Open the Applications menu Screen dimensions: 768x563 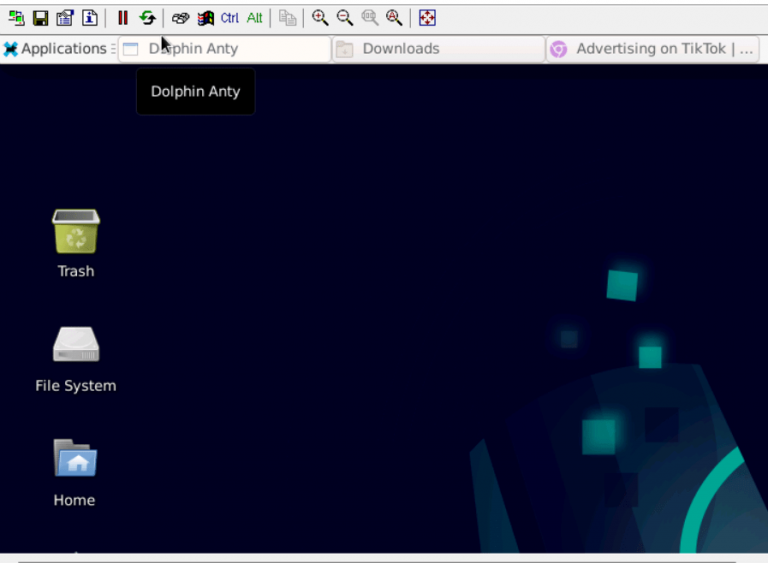[55, 49]
